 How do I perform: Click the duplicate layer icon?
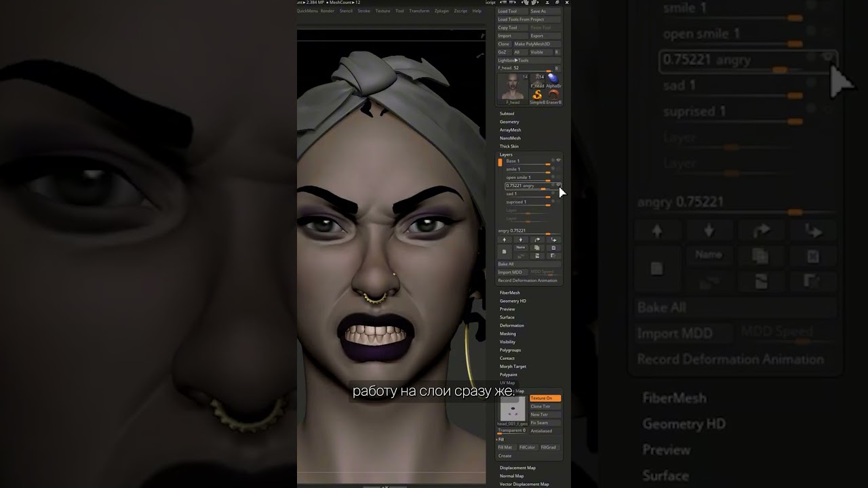click(x=537, y=247)
